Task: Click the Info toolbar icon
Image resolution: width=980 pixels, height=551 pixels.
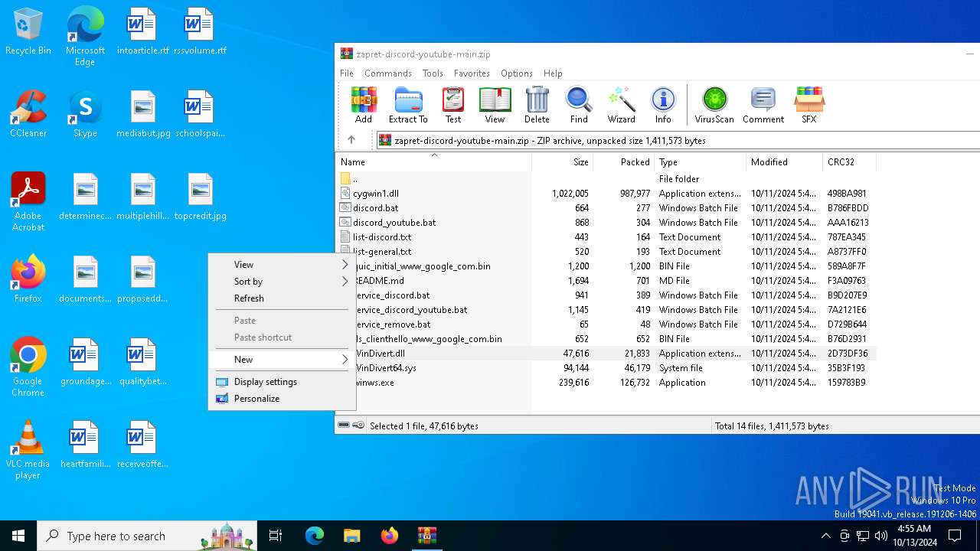Action: (663, 106)
